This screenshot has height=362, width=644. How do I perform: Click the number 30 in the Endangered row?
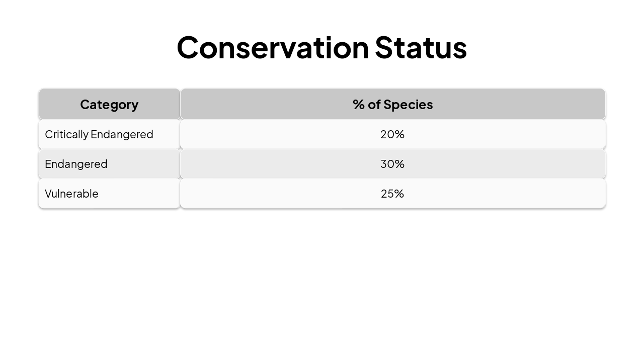(388, 164)
